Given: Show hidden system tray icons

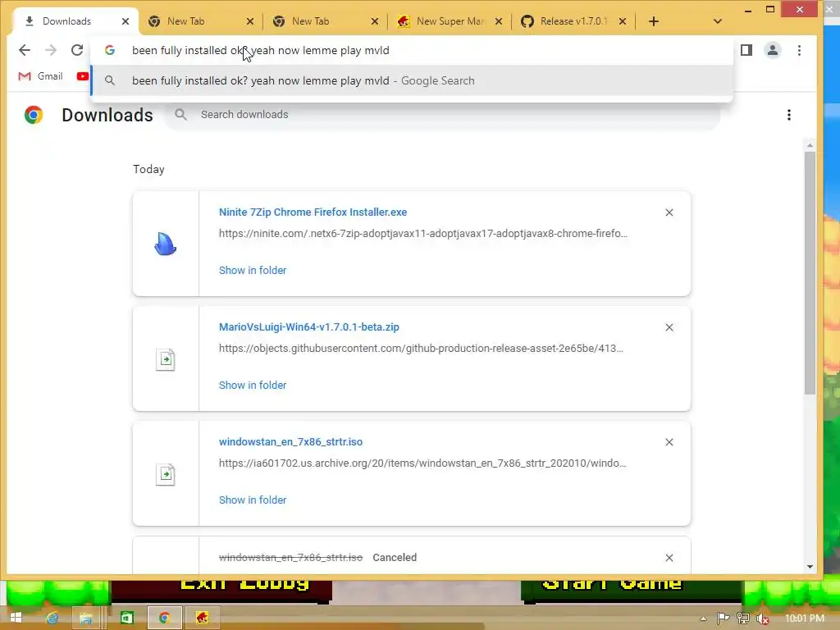Looking at the screenshot, I should 703,619.
